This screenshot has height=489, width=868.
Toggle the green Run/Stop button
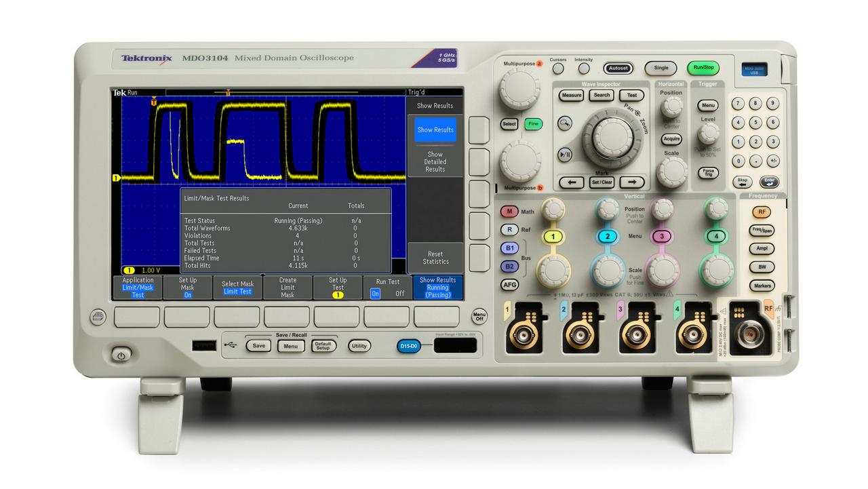(x=702, y=68)
